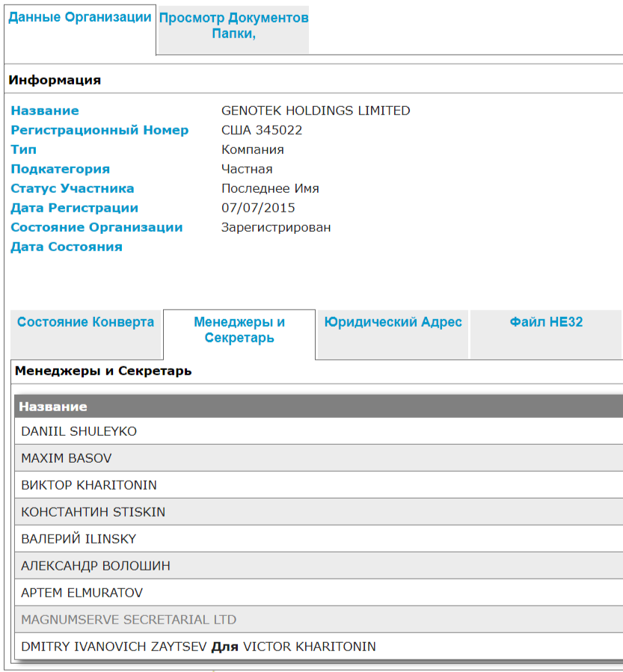Click the Информация section heading
Viewport: 623px width, 672px height.
55,80
